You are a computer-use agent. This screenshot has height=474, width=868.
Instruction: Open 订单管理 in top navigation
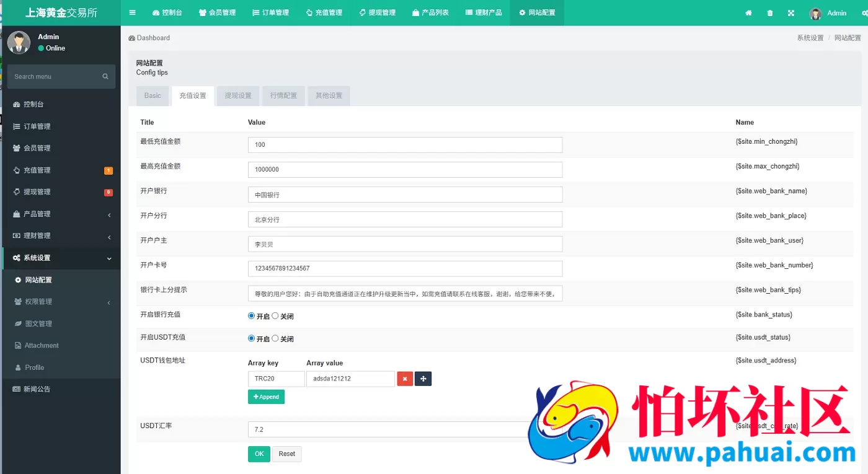pos(271,13)
